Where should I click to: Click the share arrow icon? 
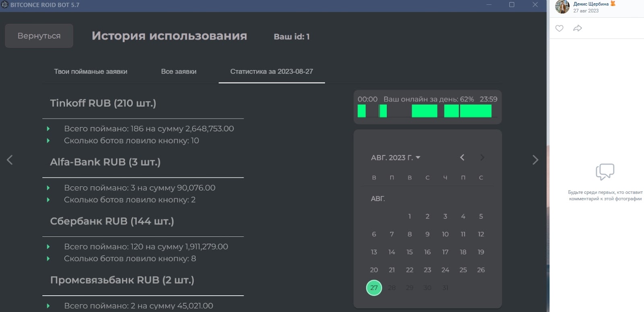pyautogui.click(x=578, y=28)
